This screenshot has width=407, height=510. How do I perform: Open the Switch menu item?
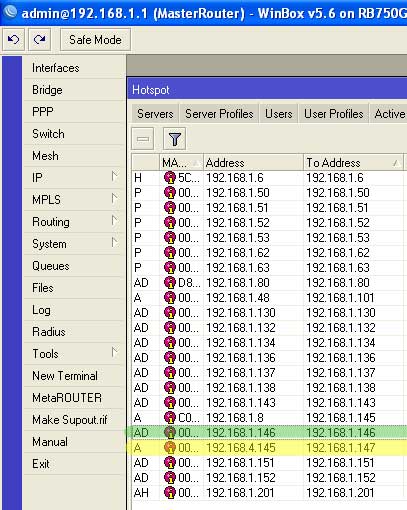click(73, 134)
